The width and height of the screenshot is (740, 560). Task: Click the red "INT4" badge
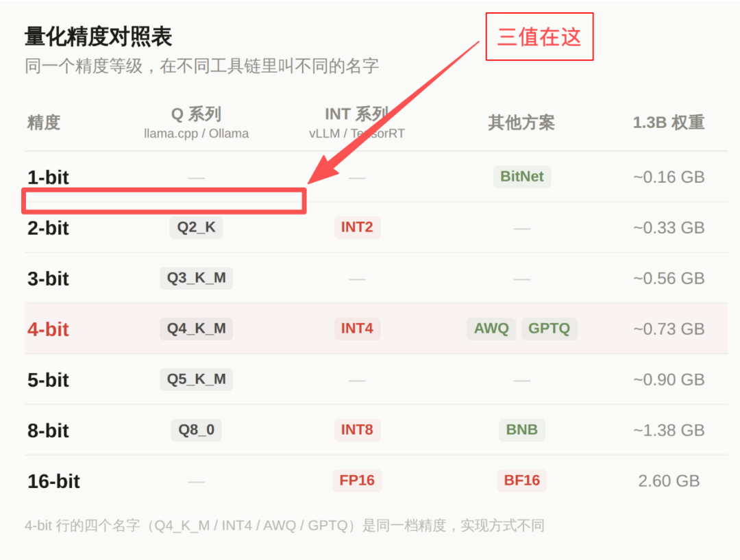click(357, 329)
